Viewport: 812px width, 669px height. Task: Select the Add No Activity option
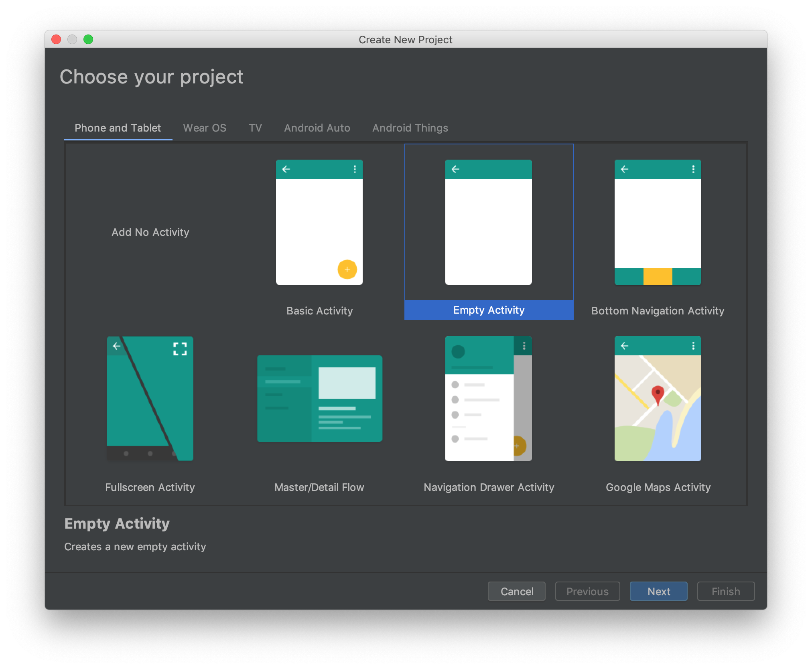coord(150,232)
